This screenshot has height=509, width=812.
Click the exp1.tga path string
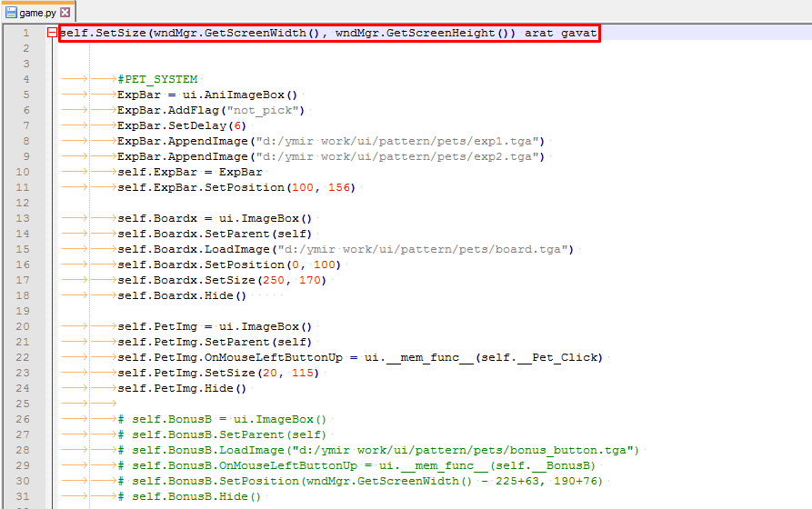coord(397,142)
